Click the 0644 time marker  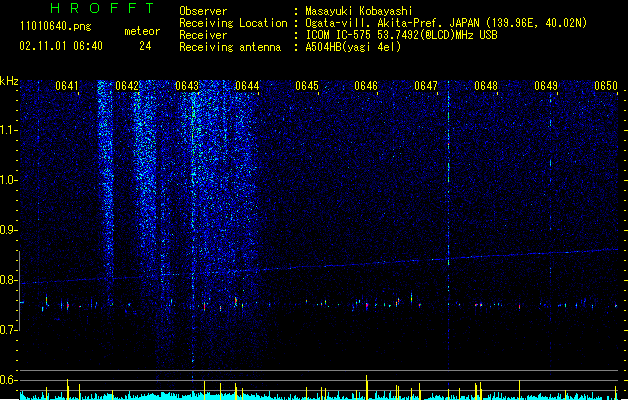[x=247, y=86]
